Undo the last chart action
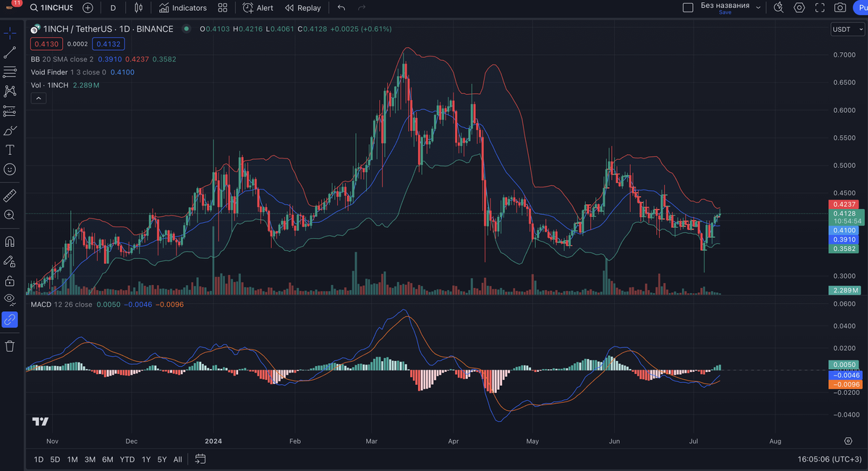Screen dimensions: 868x471 coord(341,8)
